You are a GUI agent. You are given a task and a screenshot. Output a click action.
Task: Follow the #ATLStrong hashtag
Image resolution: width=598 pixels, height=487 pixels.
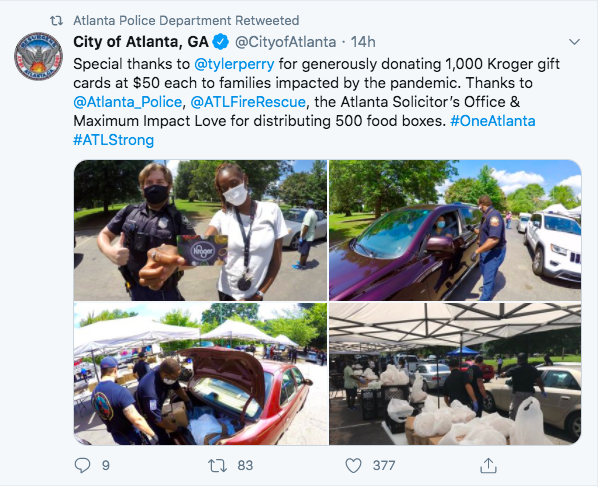tap(114, 140)
